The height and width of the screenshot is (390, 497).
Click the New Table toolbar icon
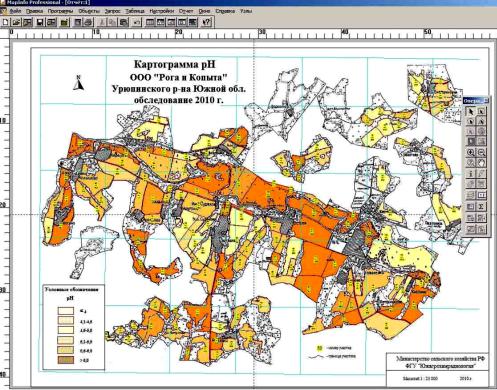tap(5, 22)
